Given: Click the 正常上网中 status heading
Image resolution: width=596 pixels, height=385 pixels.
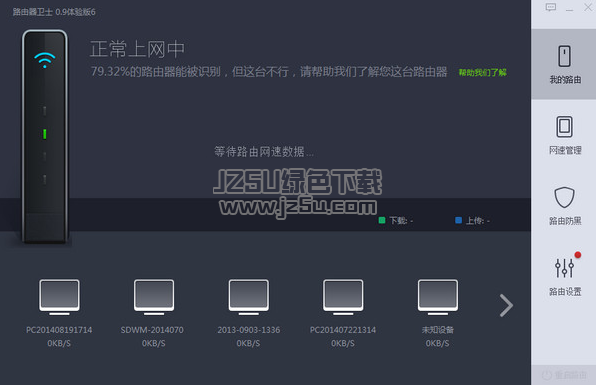Looking at the screenshot, I should coord(137,49).
